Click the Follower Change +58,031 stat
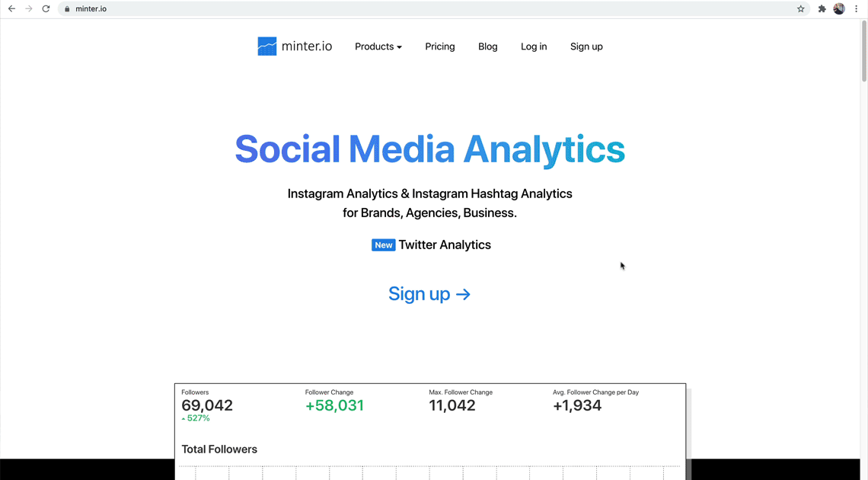 point(334,405)
